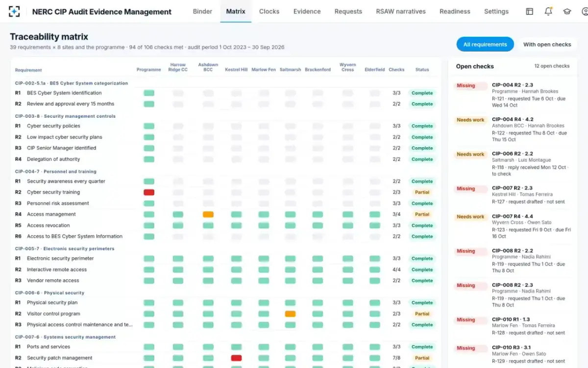
Task: Open open-check card CIP-004 R4 · 4.2
Action: (x=513, y=130)
